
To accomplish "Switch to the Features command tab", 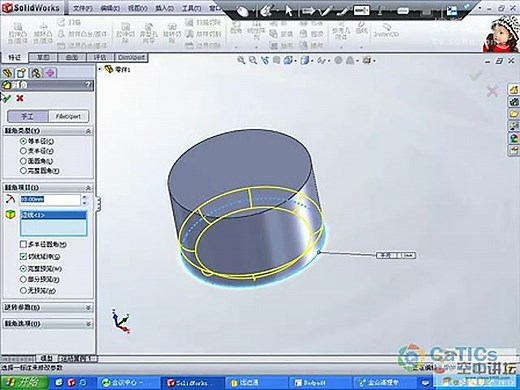I will click(x=14, y=57).
